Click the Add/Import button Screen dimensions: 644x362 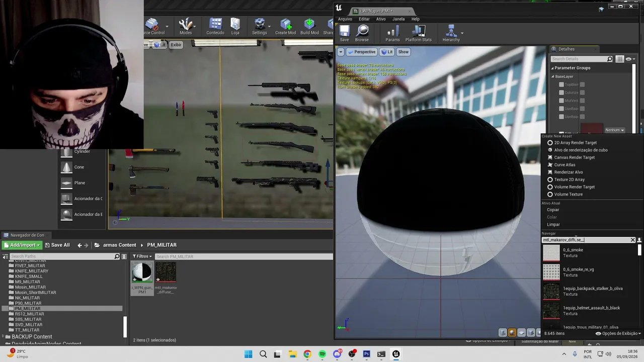coord(21,245)
